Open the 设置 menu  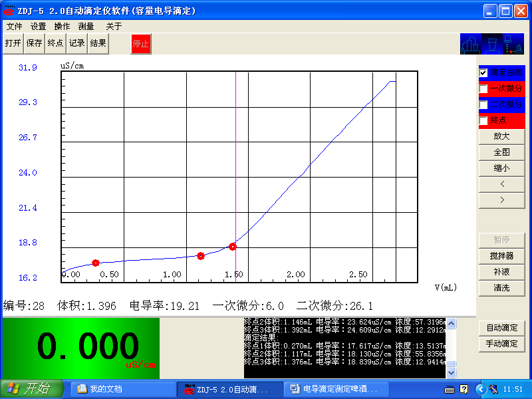[38, 26]
